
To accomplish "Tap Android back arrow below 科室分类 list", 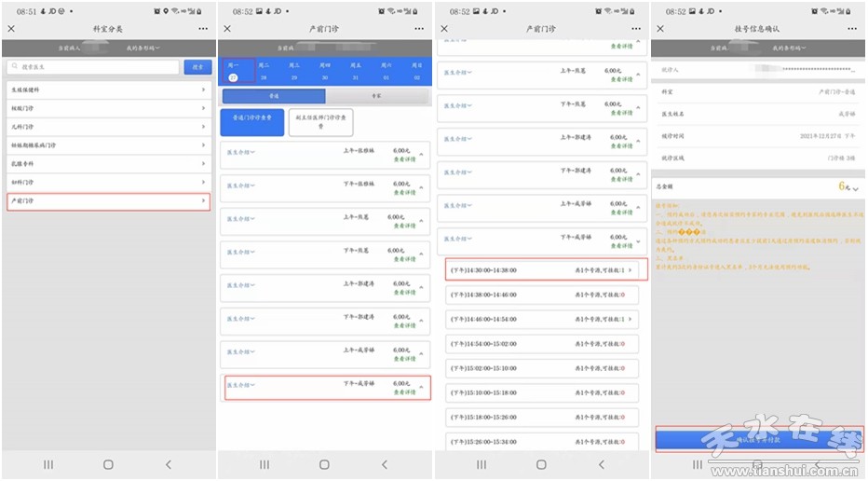I will 169,464.
